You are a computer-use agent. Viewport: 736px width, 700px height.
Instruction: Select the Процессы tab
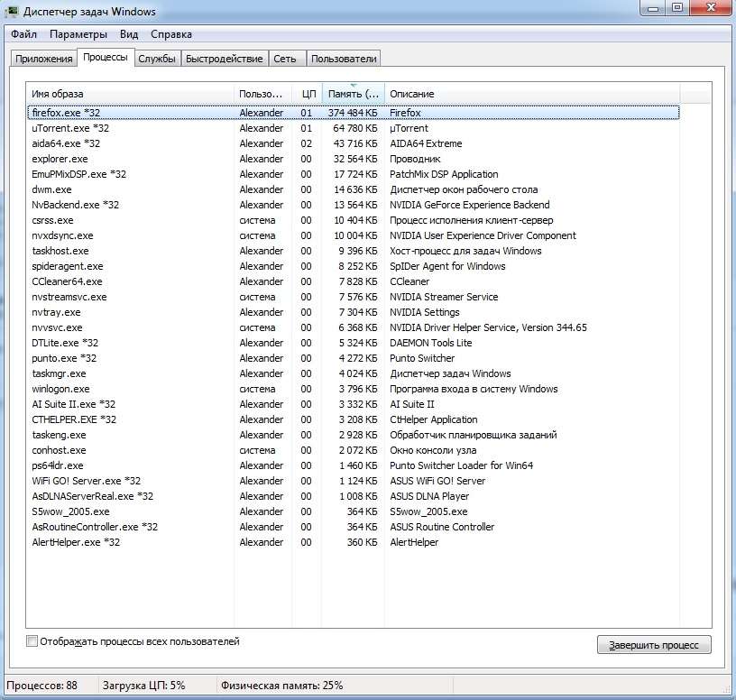coord(106,57)
